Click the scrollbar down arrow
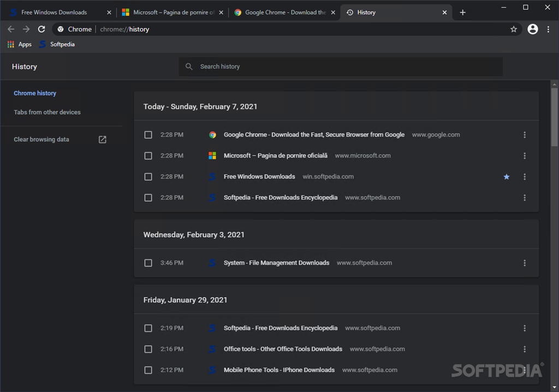 pos(554,388)
